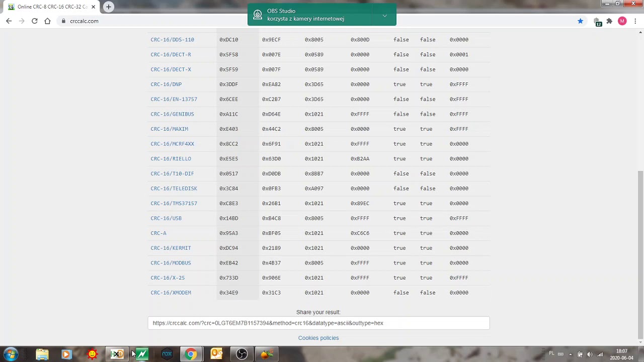Viewport: 644px width, 362px height.
Task: Click the blue bookmark star
Action: pyautogui.click(x=580, y=21)
